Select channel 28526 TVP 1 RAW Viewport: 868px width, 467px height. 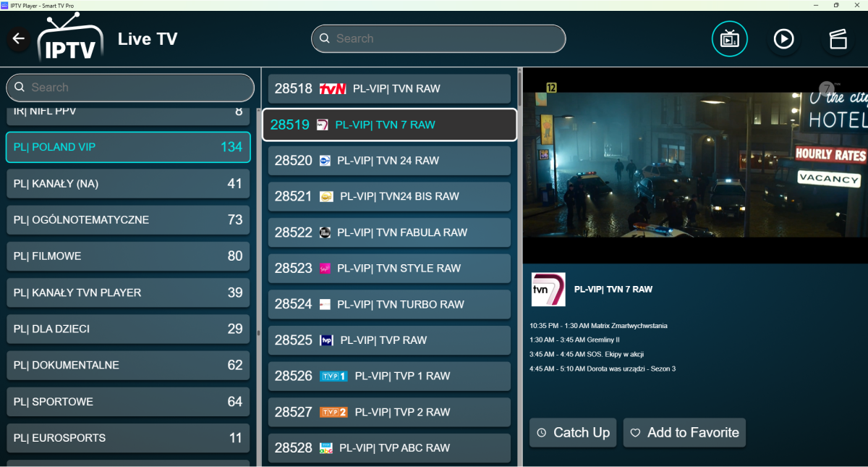tap(389, 376)
